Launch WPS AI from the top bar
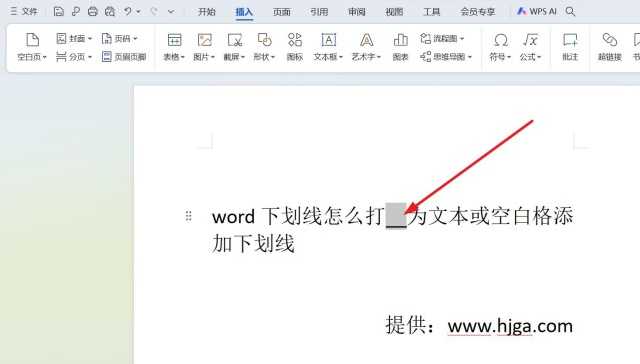 [x=536, y=11]
